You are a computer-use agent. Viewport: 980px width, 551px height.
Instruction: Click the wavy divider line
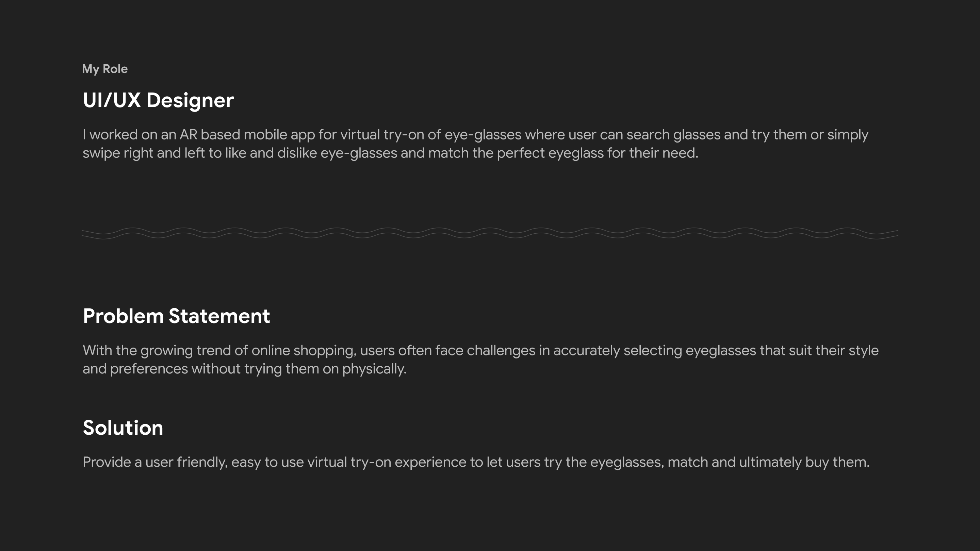[x=490, y=233]
